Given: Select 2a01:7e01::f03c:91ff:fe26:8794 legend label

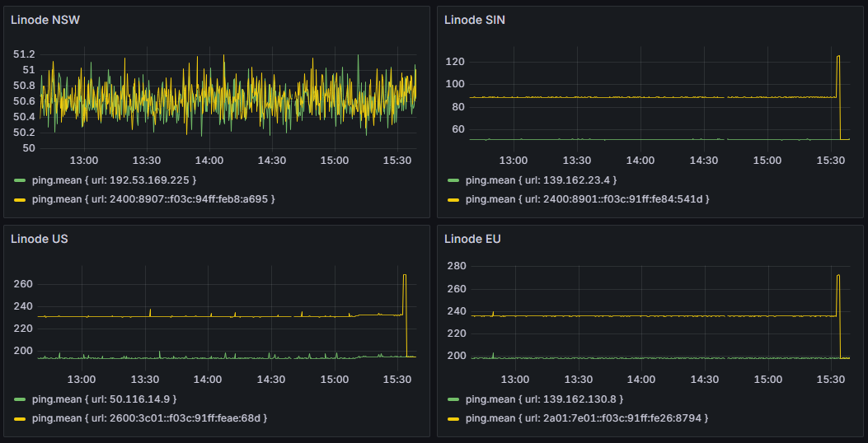Looking at the screenshot, I should (x=587, y=417).
